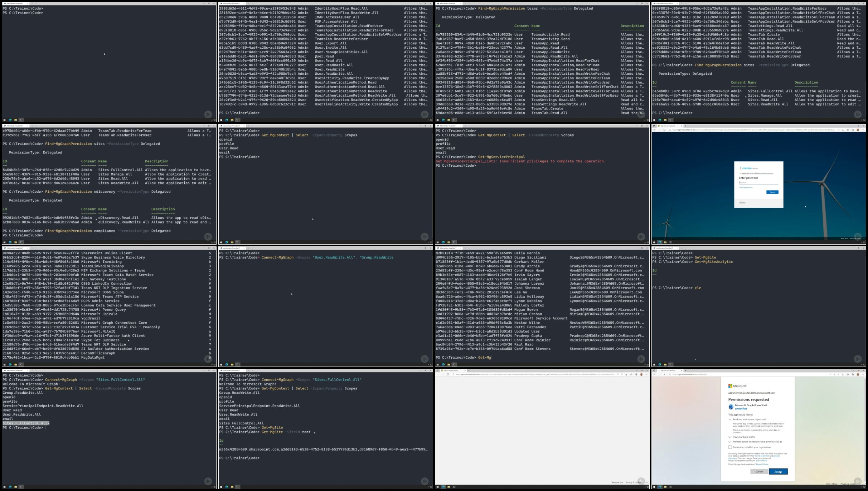Viewport: 868px width, 491px height.
Task: Click Refresh icon in the blank sign-in page frame
Action: click(448, 374)
